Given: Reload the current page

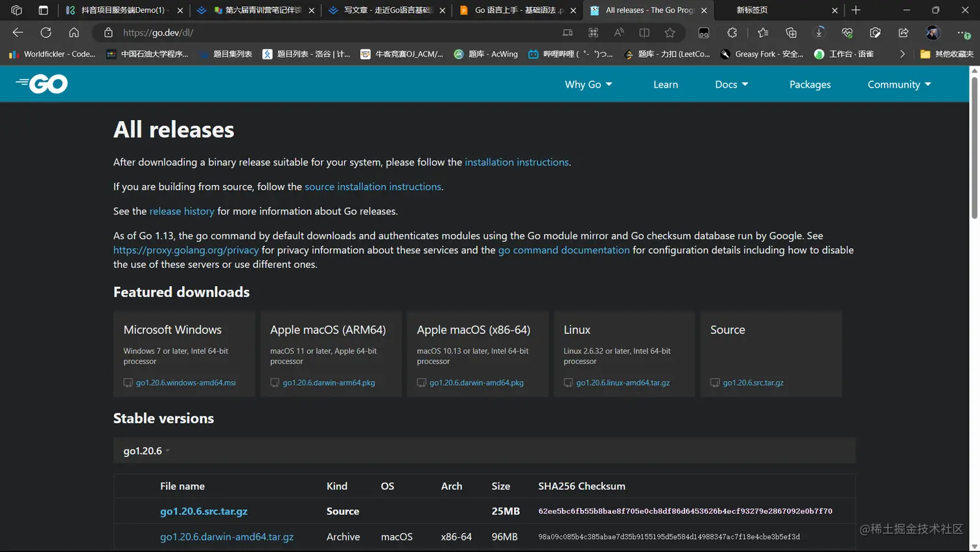Looking at the screenshot, I should click(45, 32).
